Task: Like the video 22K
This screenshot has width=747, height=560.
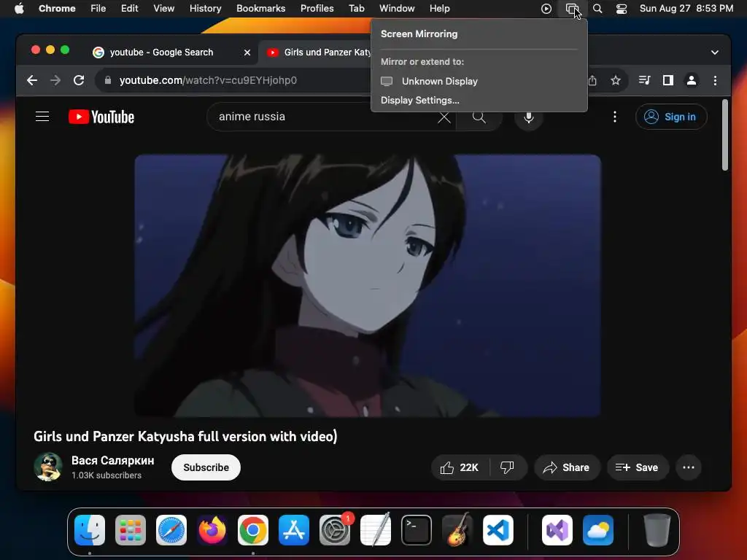Action: [460, 467]
